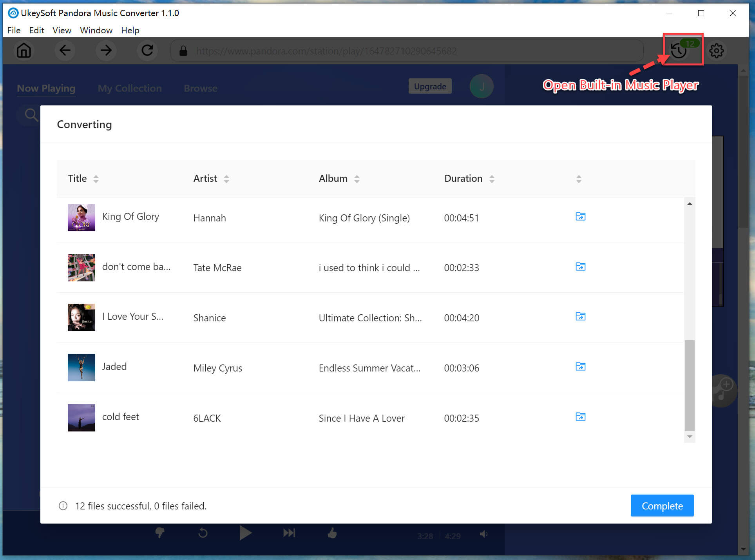Click the forward navigation arrow
This screenshot has width=755, height=560.
click(106, 50)
